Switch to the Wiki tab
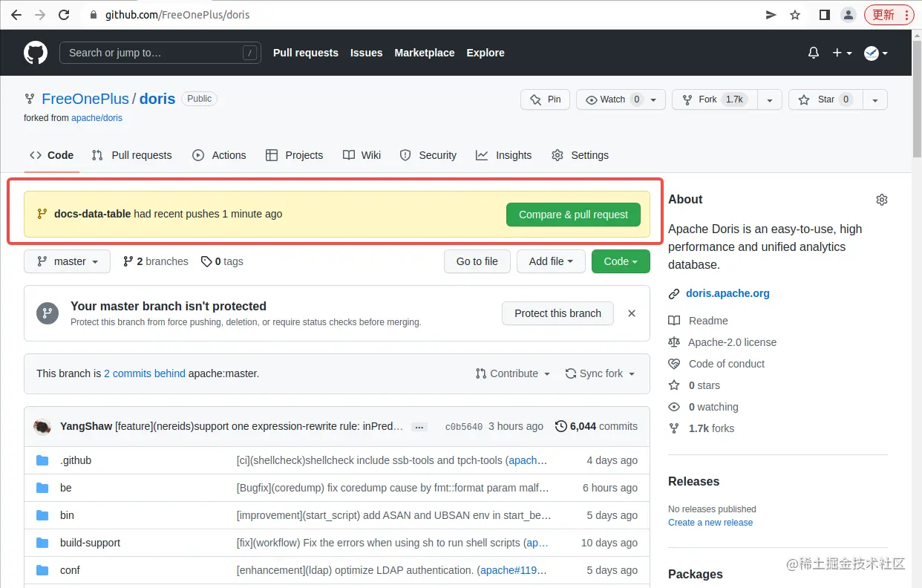This screenshot has width=922, height=588. 362,155
